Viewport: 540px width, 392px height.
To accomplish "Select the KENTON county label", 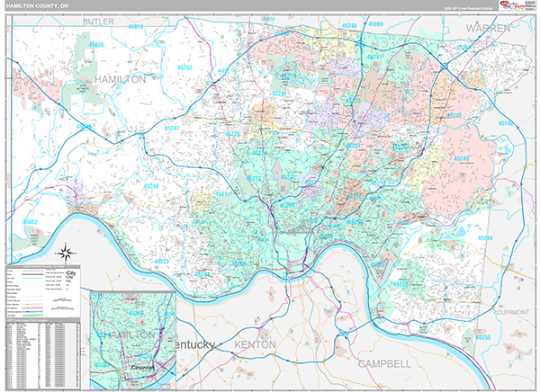I will tap(255, 344).
